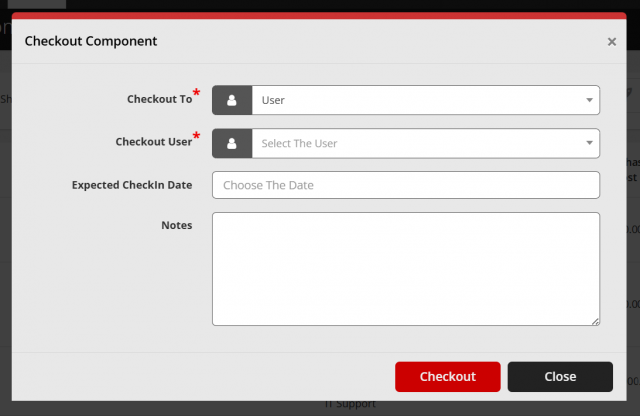Click the Checkout User field label
The image size is (640, 416).
point(153,142)
